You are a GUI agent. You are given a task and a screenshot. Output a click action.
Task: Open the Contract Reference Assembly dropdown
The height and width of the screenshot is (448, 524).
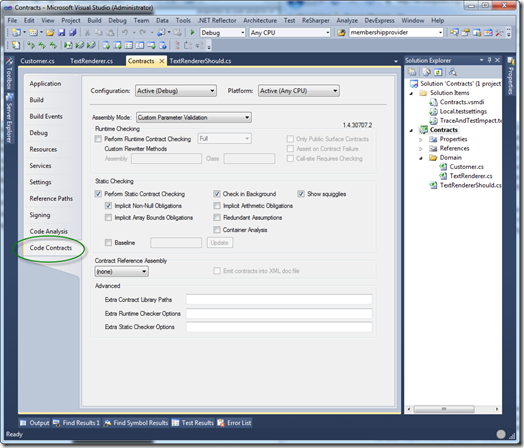click(122, 271)
